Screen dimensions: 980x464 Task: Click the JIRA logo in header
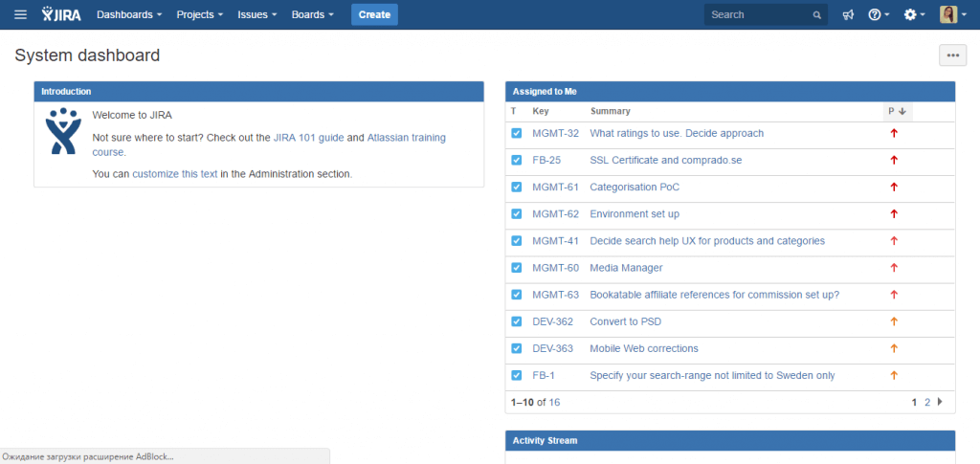[x=61, y=14]
